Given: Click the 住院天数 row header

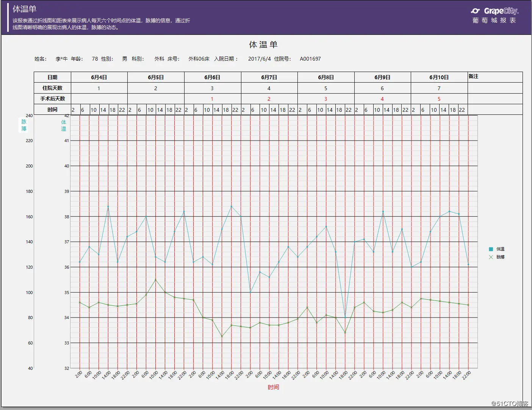Looking at the screenshot, I should tap(52, 88).
